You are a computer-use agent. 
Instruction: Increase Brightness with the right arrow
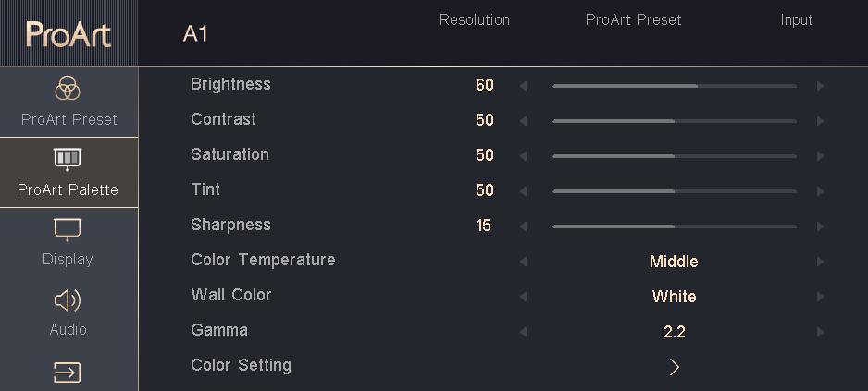click(x=820, y=86)
